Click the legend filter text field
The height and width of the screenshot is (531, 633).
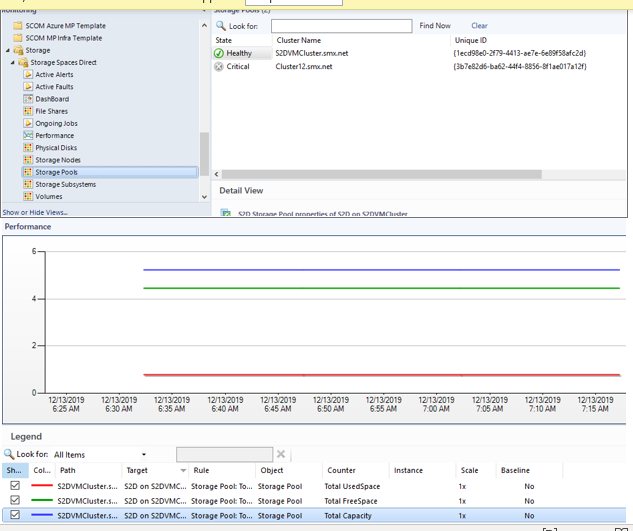pyautogui.click(x=224, y=454)
